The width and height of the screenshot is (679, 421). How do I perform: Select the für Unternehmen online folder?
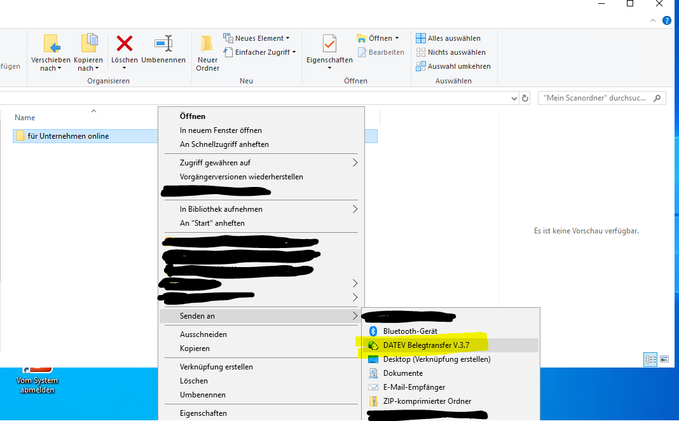(x=68, y=136)
